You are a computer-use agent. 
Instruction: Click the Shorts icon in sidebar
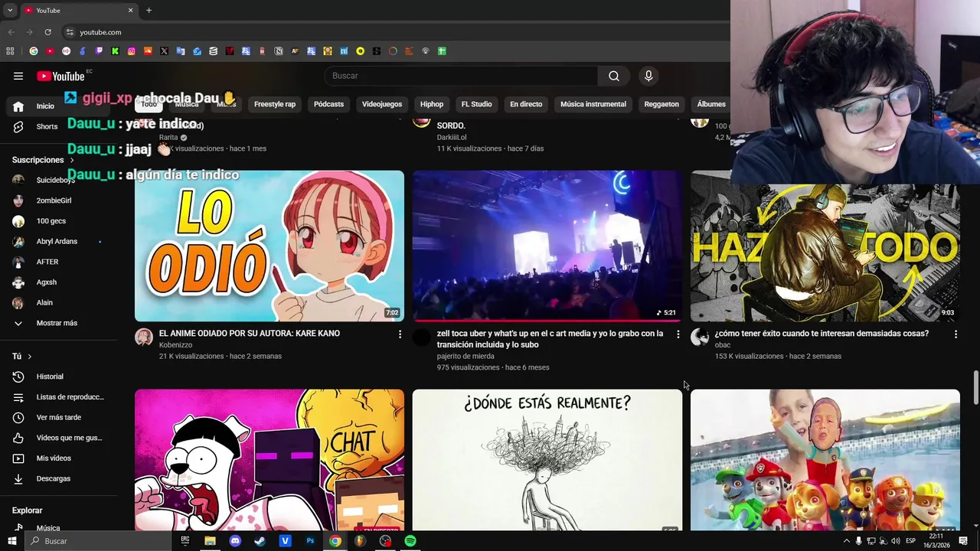[18, 126]
